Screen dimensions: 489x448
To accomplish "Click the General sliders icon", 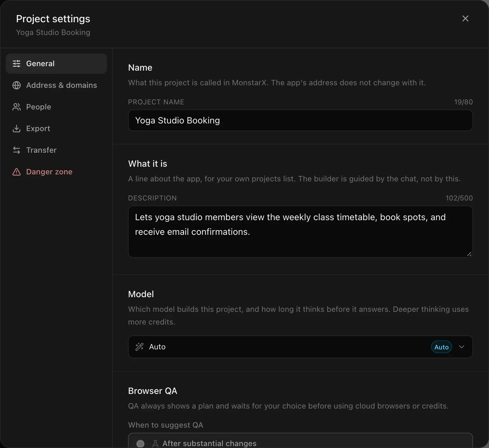I will [x=17, y=64].
